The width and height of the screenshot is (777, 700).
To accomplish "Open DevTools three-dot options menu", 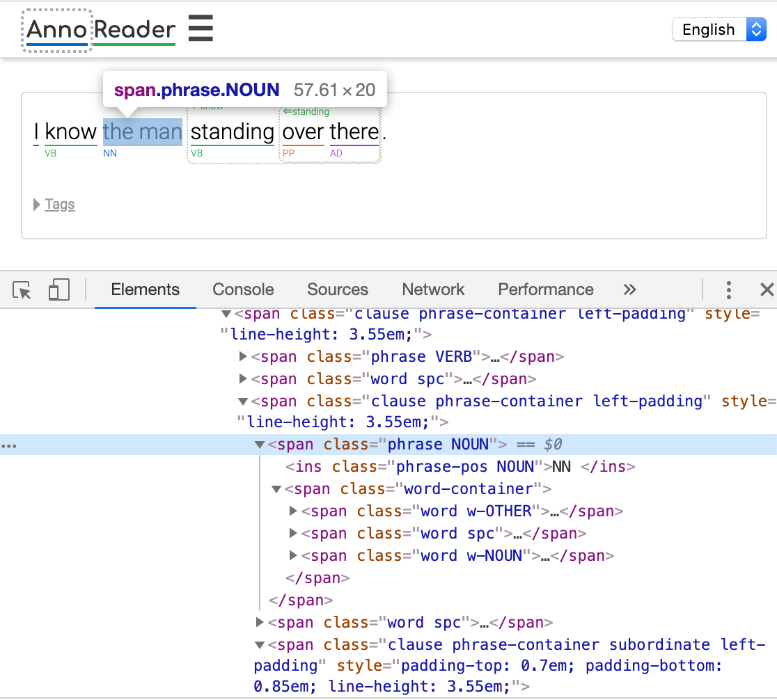I will [x=728, y=290].
